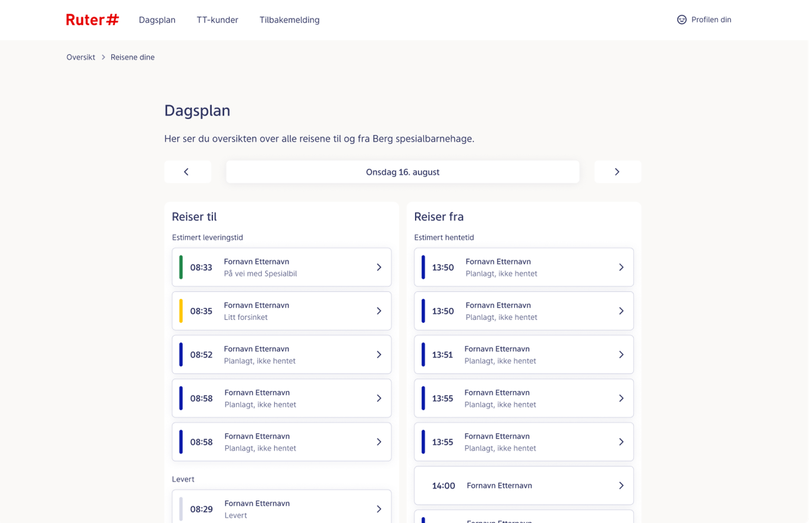Screen dimensions: 812x523
Task: Click the Oversikt breadcrumb link
Action: click(81, 57)
